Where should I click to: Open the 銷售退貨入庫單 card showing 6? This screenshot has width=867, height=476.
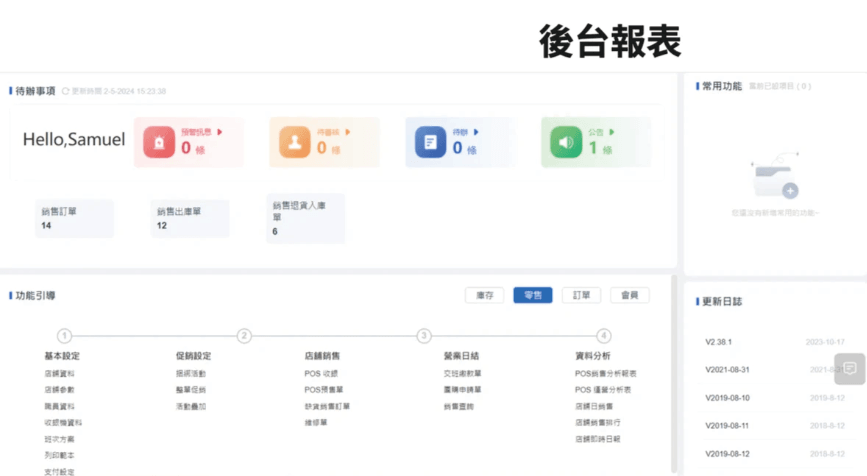click(305, 218)
